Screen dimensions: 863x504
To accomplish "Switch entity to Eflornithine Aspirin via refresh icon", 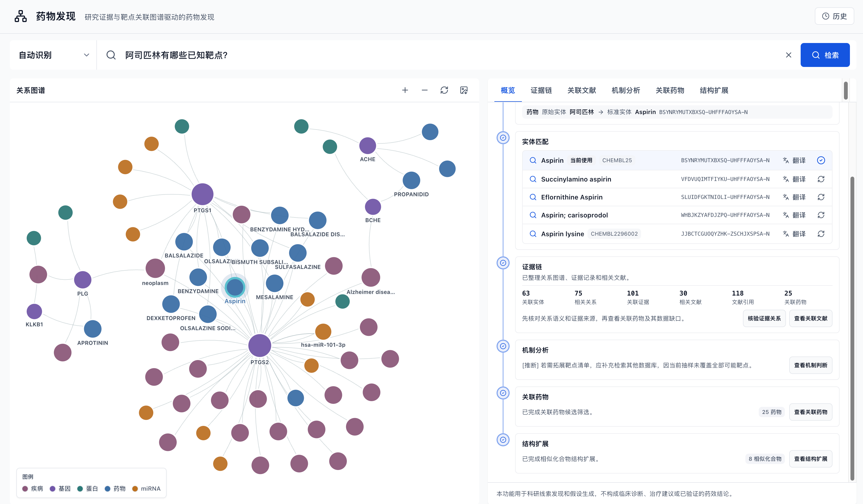I will [821, 197].
